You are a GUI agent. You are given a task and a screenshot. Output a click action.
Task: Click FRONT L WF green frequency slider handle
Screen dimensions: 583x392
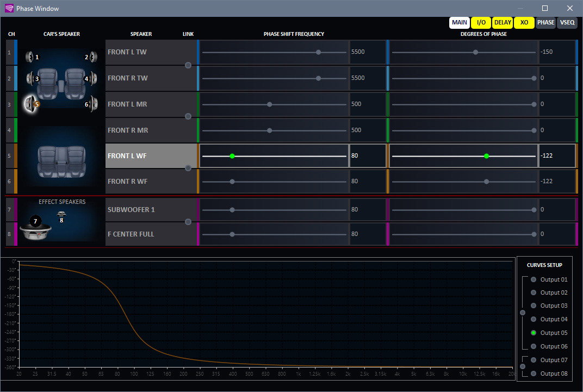pos(232,156)
